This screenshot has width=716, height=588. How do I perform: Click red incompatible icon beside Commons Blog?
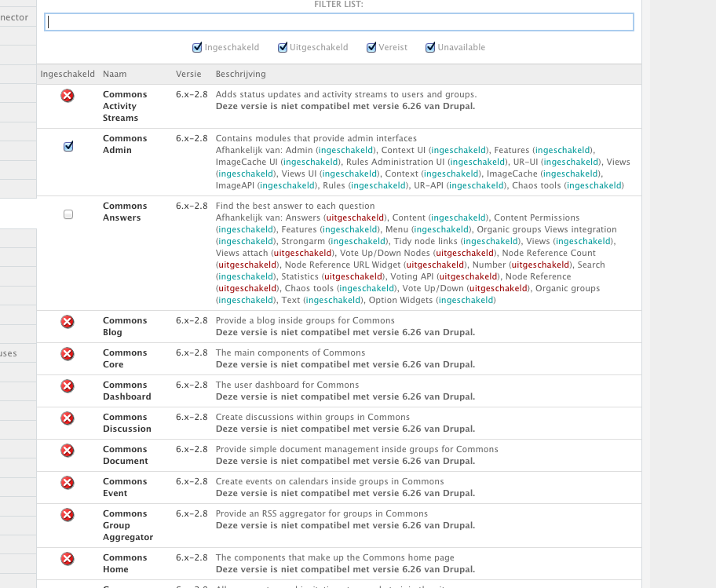click(x=68, y=321)
